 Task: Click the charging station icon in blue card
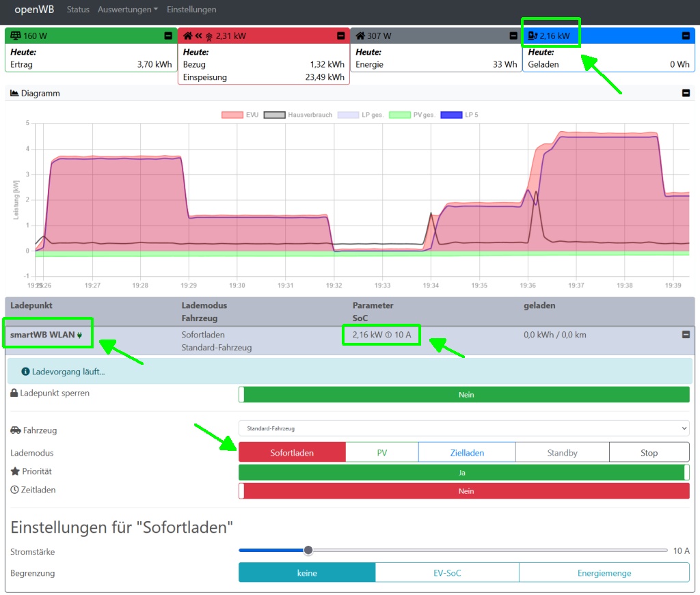(x=533, y=36)
